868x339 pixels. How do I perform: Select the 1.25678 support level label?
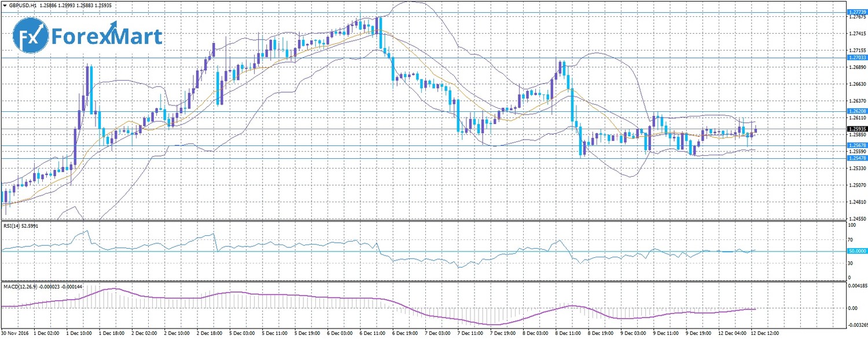pos(856,145)
